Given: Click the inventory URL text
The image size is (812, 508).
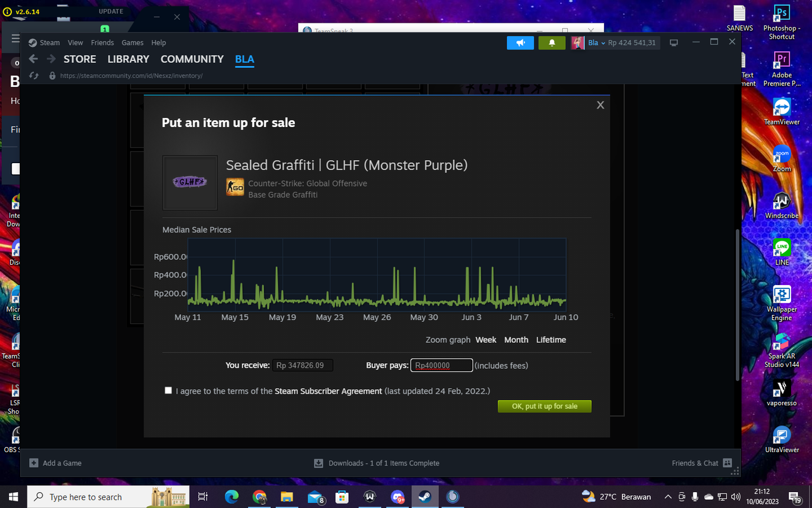Looking at the screenshot, I should coord(131,76).
